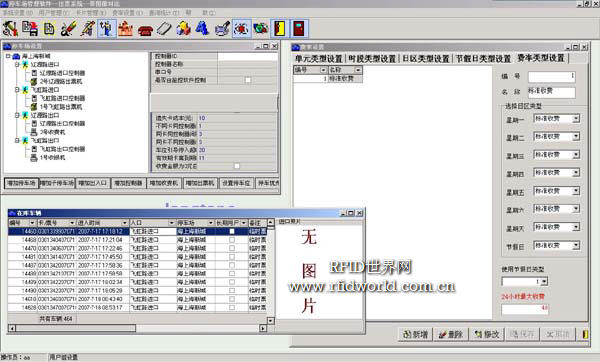Viewport: 600px width, 362px height.
Task: Click the printer toolbar icon
Action: point(222,29)
